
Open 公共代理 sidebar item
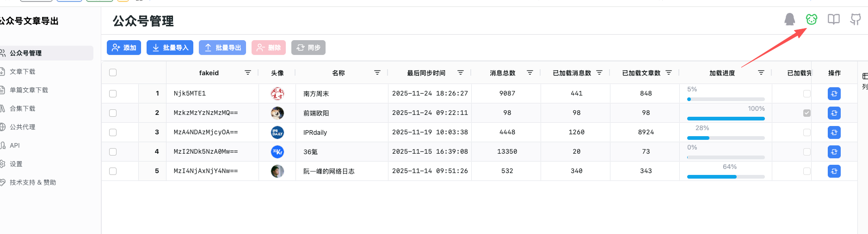tap(22, 127)
